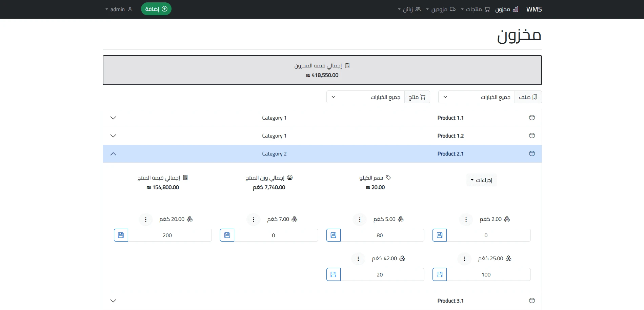The image size is (644, 310).
Task: Expand the Product 1.1 row chevron
Action: 113,118
